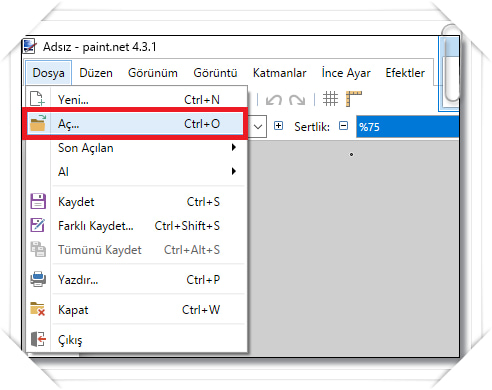Click the exit door icon beside Çıkış
This screenshot has height=390, width=492.
coord(38,339)
